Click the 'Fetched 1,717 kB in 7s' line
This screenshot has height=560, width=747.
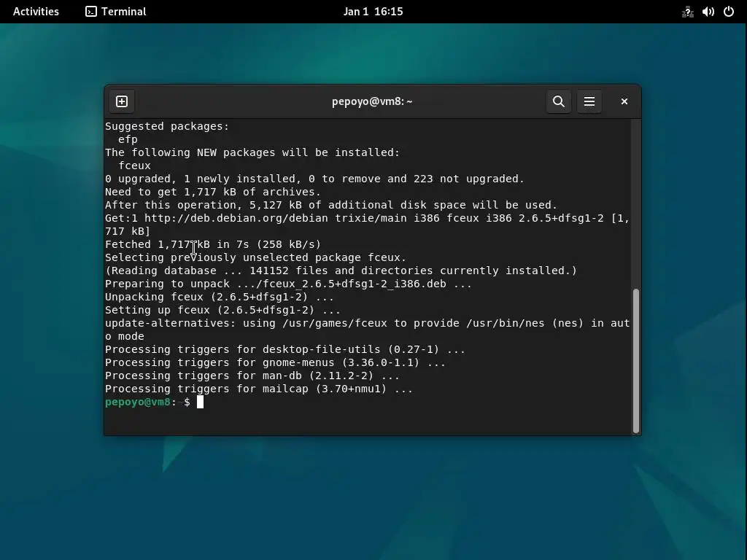click(x=213, y=244)
